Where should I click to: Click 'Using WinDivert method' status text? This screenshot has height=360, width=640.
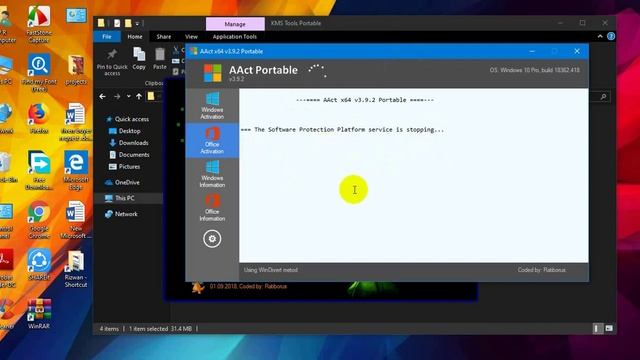271,270
